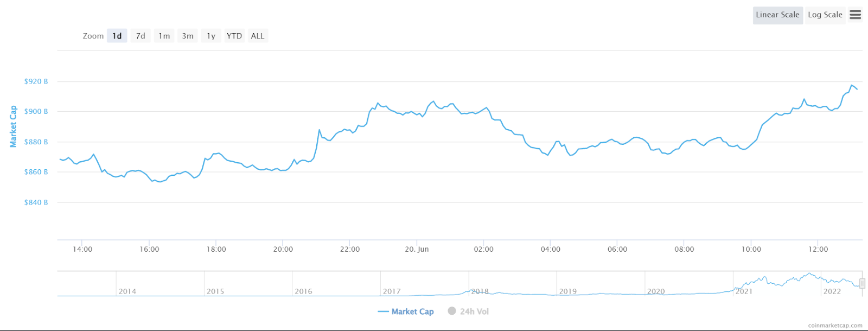The height and width of the screenshot is (331, 868).
Task: Set zoom range to 7d
Action: pyautogui.click(x=141, y=36)
